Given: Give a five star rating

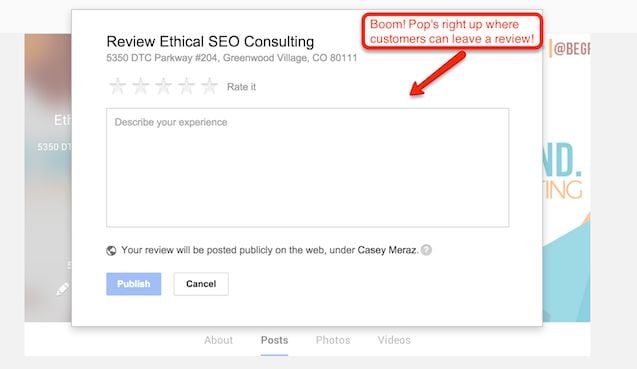Looking at the screenshot, I should 210,86.
